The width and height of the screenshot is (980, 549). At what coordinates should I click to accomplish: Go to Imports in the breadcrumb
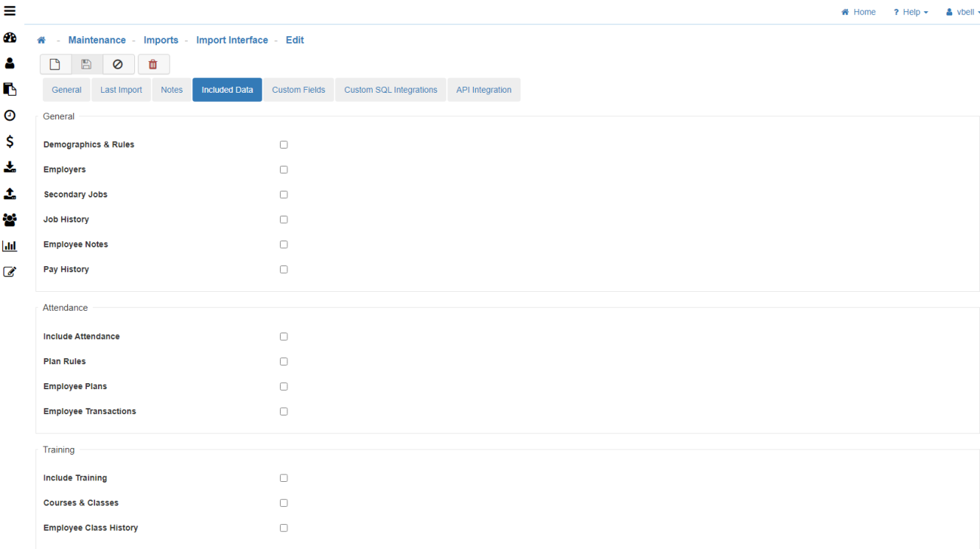[x=161, y=40]
